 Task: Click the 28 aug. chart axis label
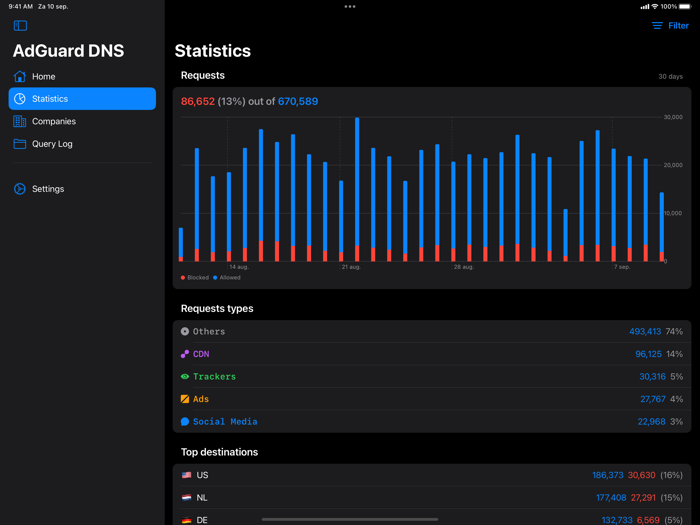click(463, 267)
